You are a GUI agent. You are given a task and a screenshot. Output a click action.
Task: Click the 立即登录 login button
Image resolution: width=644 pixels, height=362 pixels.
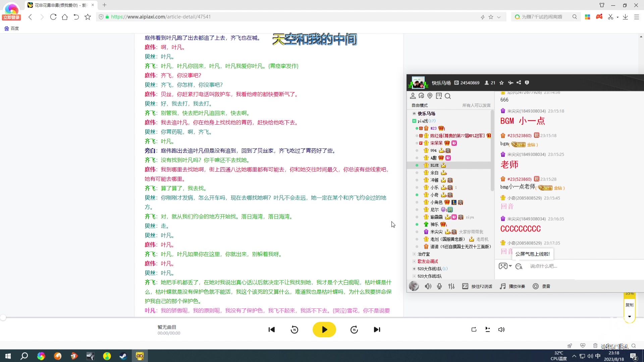click(11, 17)
